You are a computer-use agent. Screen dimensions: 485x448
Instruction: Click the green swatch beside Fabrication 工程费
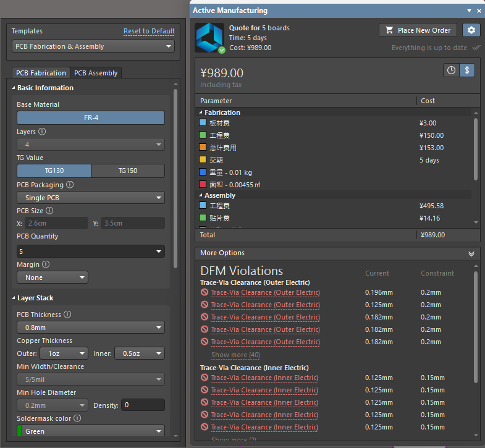[x=203, y=135]
